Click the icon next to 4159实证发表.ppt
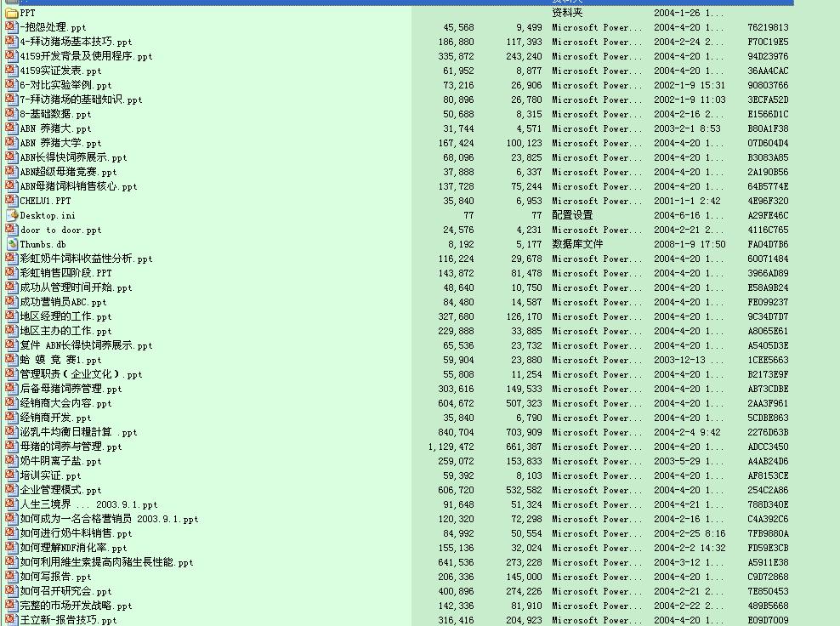840x626 pixels. coord(12,71)
